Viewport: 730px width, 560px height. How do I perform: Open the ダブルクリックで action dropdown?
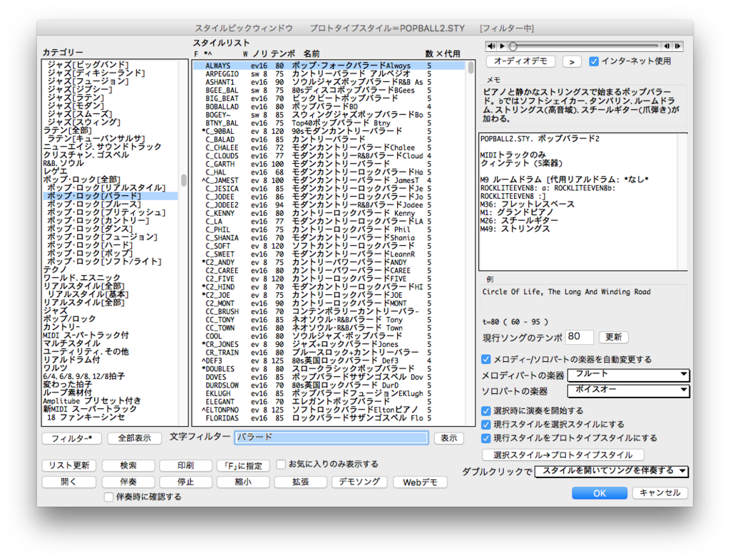click(611, 472)
